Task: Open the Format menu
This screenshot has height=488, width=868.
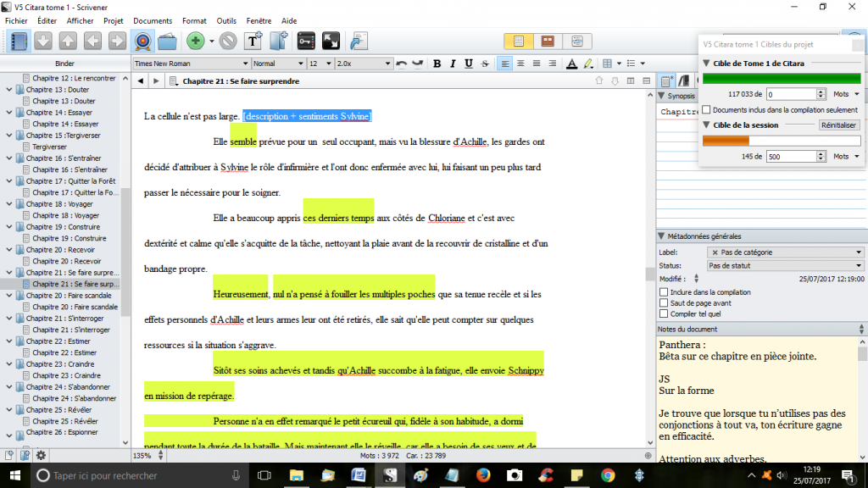Action: tap(194, 20)
